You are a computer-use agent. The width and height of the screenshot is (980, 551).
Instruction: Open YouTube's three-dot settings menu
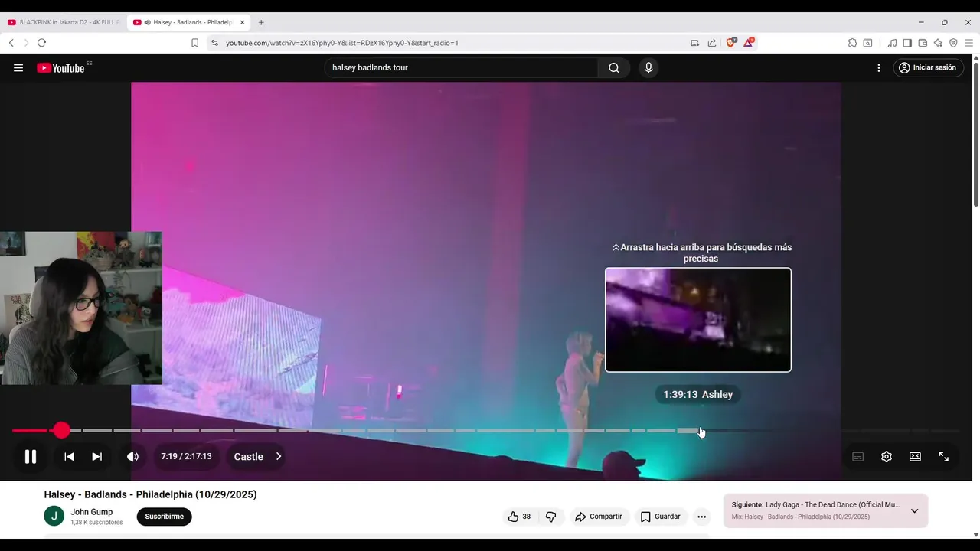pyautogui.click(x=879, y=68)
